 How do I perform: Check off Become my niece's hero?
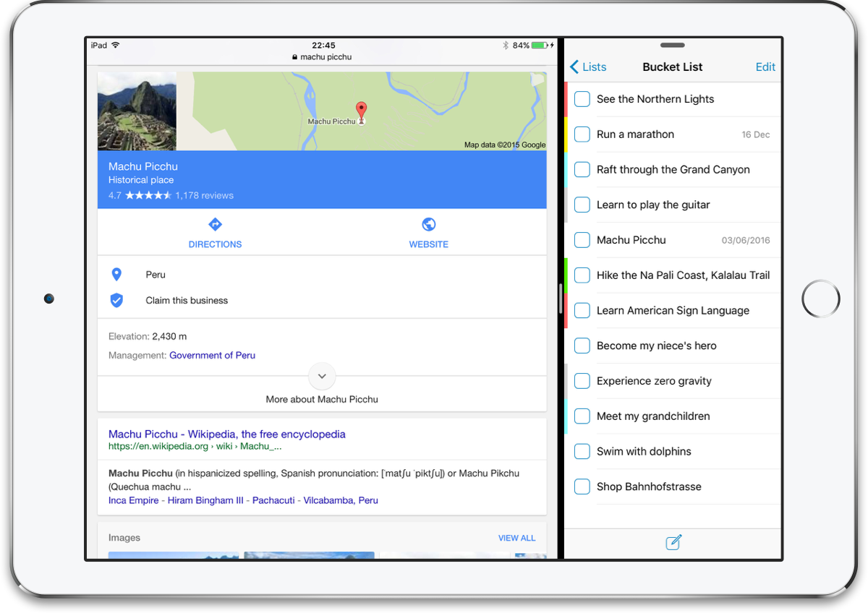pos(582,346)
